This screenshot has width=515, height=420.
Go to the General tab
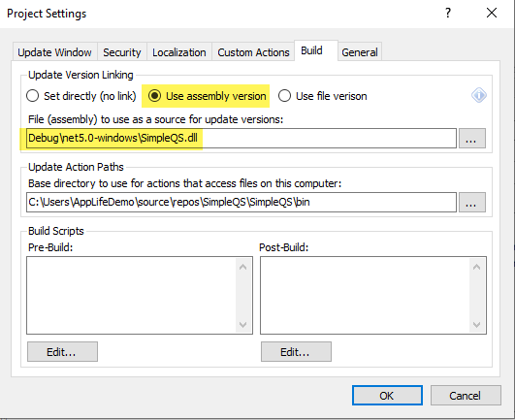tap(360, 52)
